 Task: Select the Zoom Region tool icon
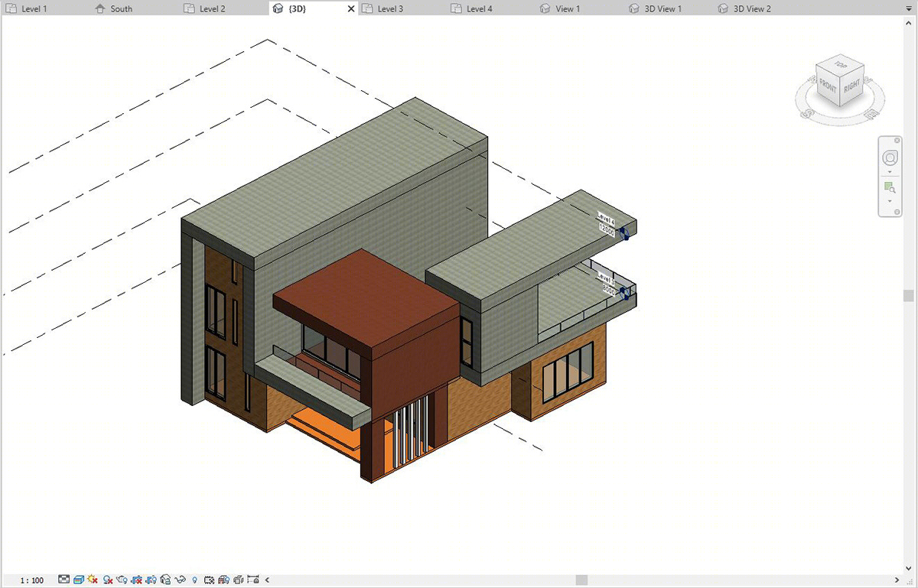[890, 188]
